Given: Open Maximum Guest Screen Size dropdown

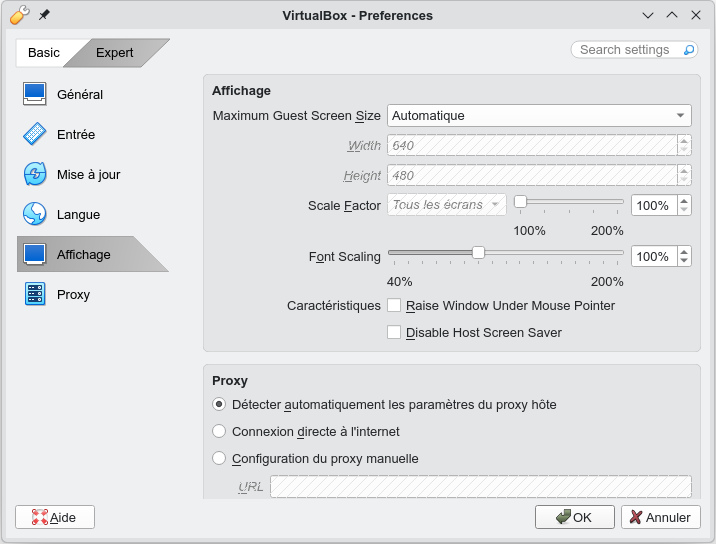Looking at the screenshot, I should [x=539, y=116].
